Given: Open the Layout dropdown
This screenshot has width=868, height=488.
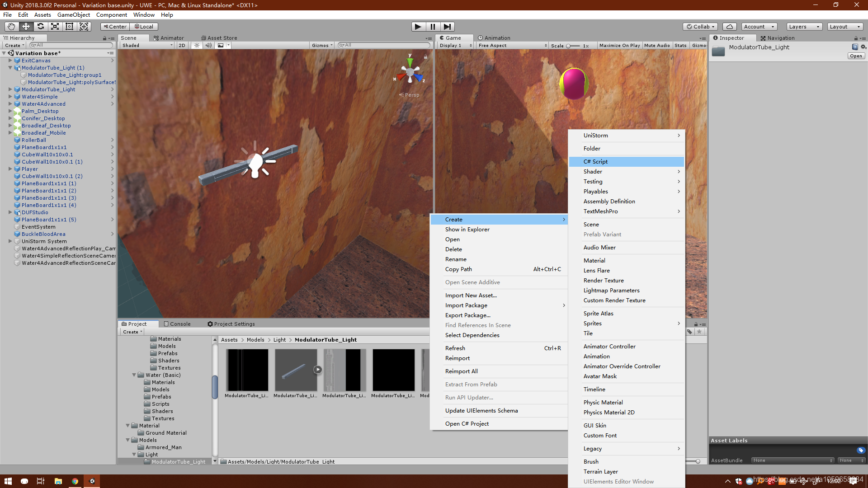Looking at the screenshot, I should click(x=845, y=27).
